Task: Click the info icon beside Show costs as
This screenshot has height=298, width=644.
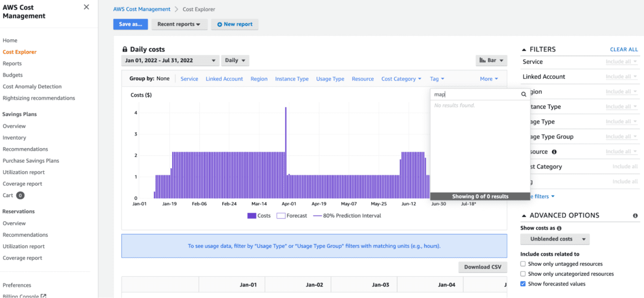Action: (559, 228)
